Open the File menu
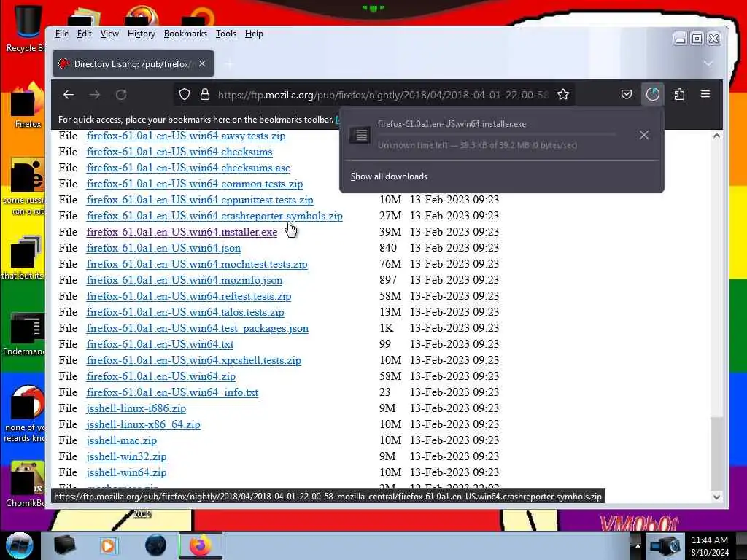Image resolution: width=747 pixels, height=560 pixels. pyautogui.click(x=62, y=34)
